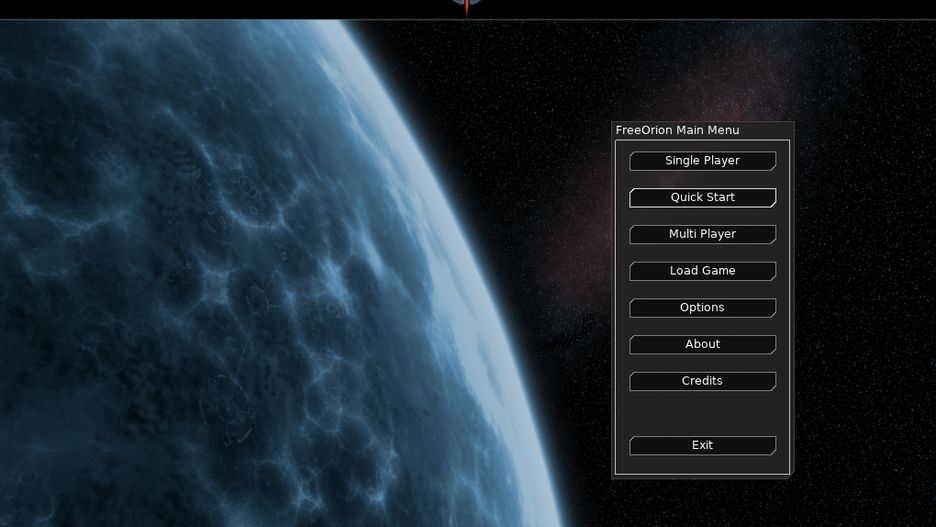
Task: Open the Load Game dialog
Action: coord(703,271)
